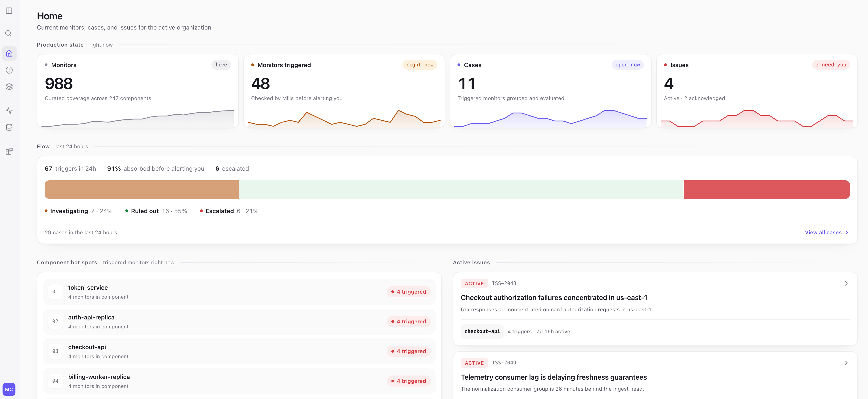Image resolution: width=868 pixels, height=399 pixels.
Task: Open the token-service hot spot row
Action: [x=239, y=292]
